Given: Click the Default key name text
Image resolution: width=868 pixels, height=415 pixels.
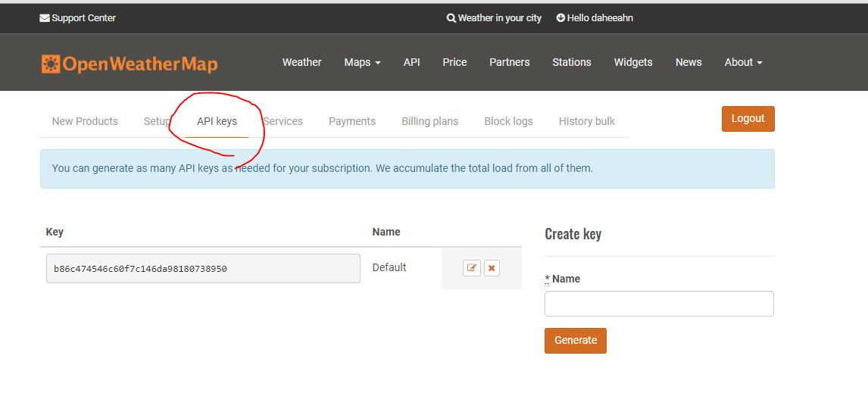Looking at the screenshot, I should (x=389, y=268).
